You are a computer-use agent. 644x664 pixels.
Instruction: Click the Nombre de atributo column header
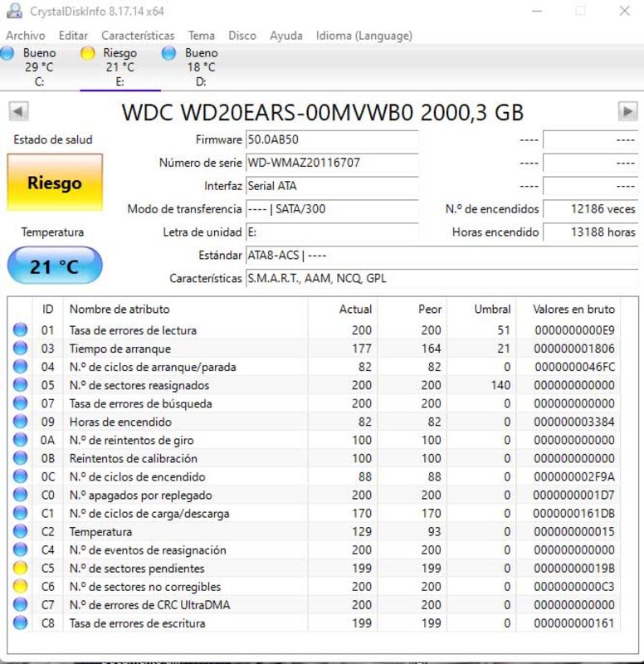pos(185,309)
